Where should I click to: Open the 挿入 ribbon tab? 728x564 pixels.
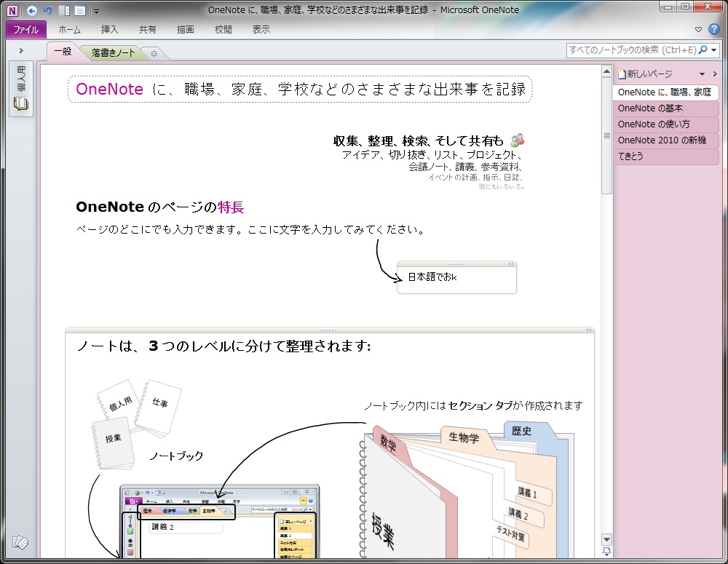tap(110, 29)
